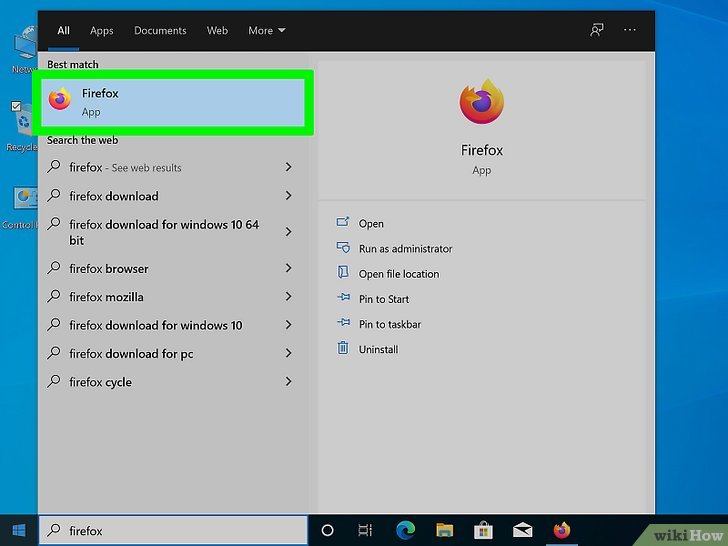Screen dimensions: 728x546
Task: Switch to the Documents search tab
Action: (x=160, y=31)
